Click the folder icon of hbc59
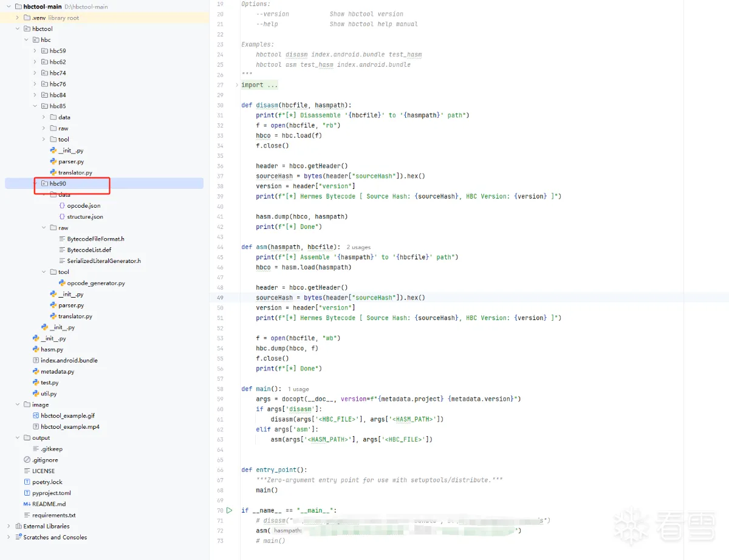Viewport: 729px width, 560px height. tap(44, 51)
